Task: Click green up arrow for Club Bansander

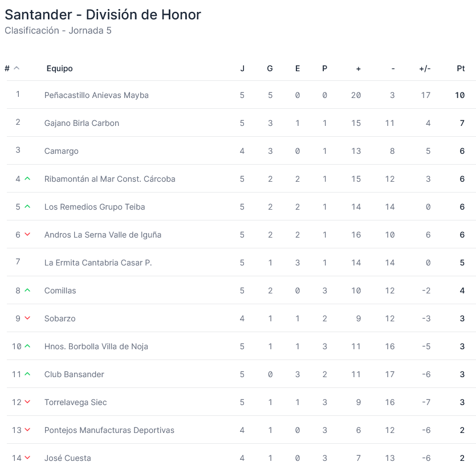Action: tap(27, 374)
